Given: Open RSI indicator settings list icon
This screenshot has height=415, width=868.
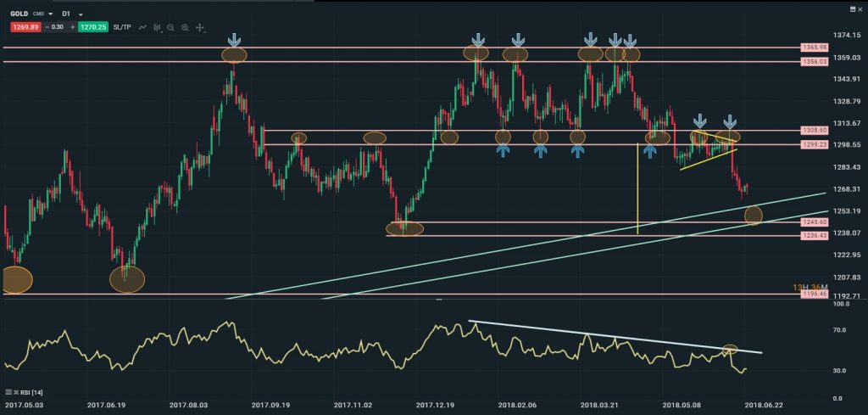Looking at the screenshot, I should click(8, 392).
